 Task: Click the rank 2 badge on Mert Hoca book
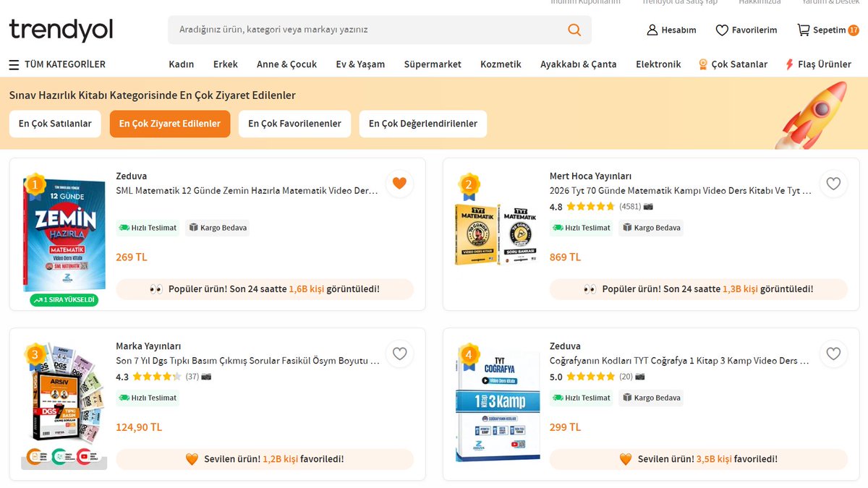click(469, 186)
